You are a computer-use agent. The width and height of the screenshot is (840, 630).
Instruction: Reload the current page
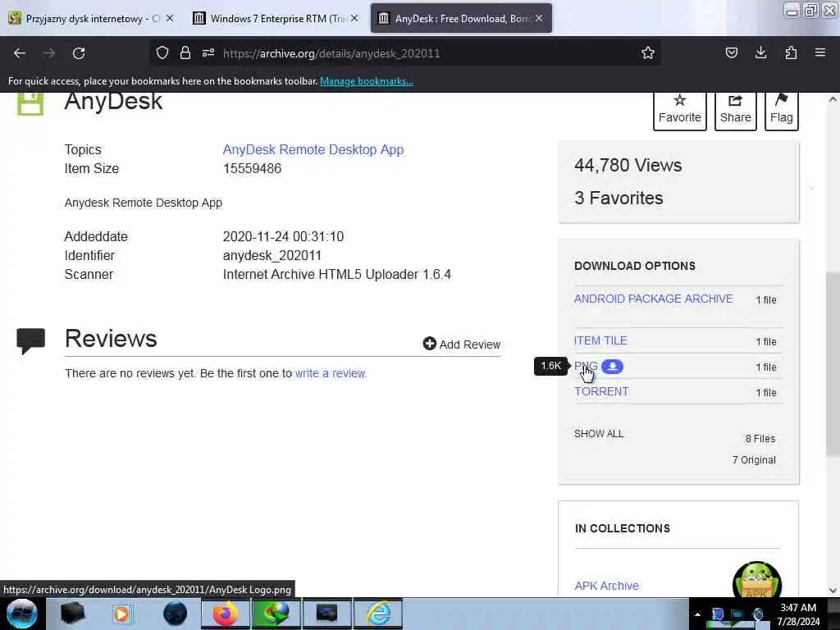pyautogui.click(x=79, y=53)
